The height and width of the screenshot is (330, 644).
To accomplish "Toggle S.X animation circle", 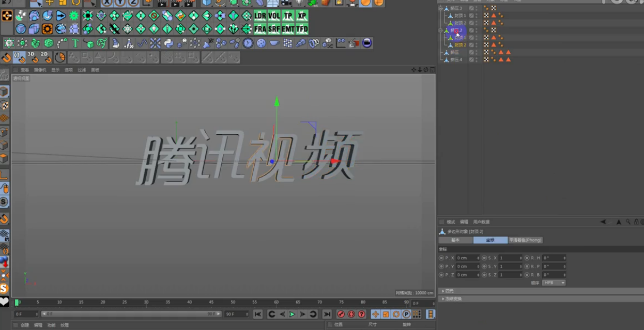I will tap(484, 258).
